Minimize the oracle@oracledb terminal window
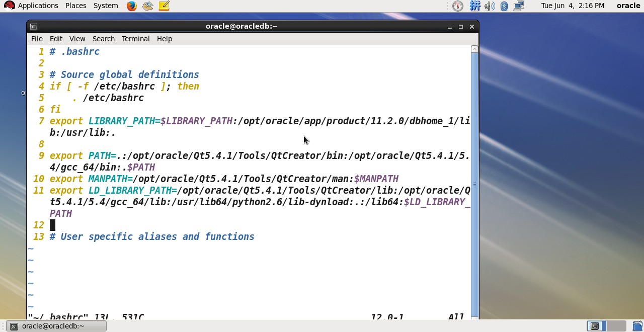This screenshot has width=644, height=332. pyautogui.click(x=449, y=27)
